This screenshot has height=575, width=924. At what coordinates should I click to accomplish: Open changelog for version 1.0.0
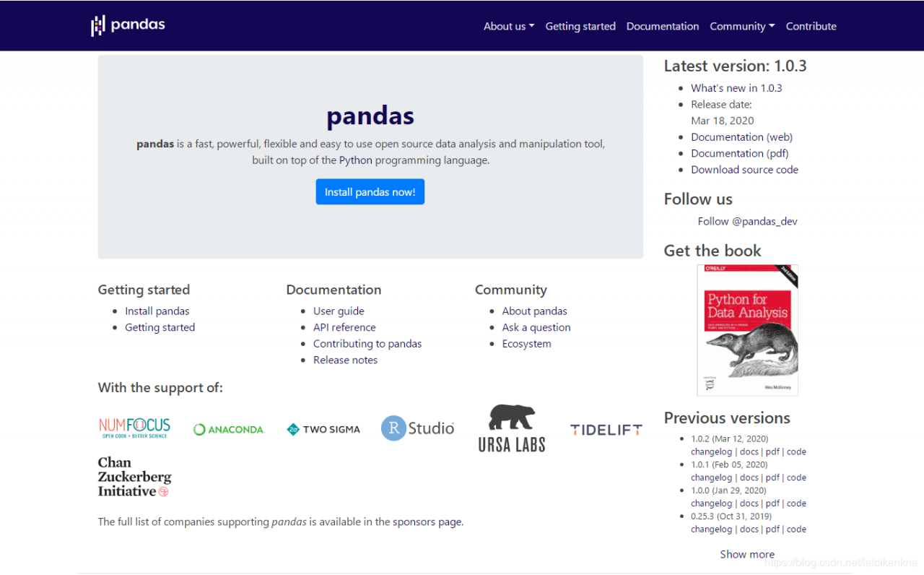(712, 503)
